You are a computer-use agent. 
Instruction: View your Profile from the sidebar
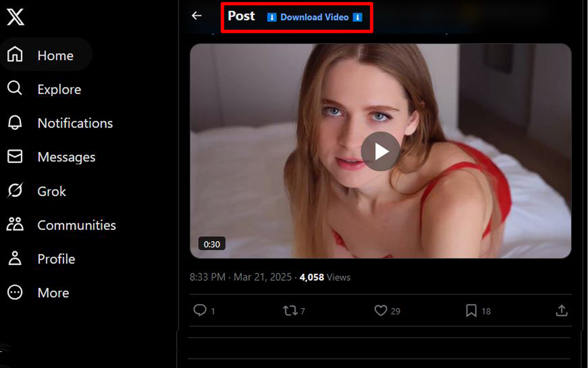click(56, 259)
